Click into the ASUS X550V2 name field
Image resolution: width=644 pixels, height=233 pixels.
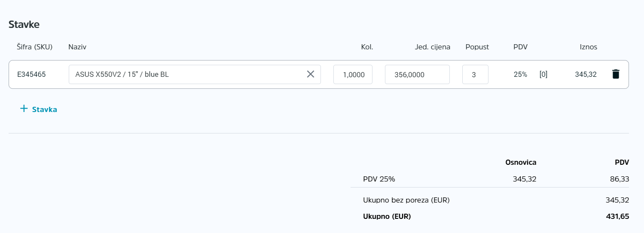coord(187,75)
